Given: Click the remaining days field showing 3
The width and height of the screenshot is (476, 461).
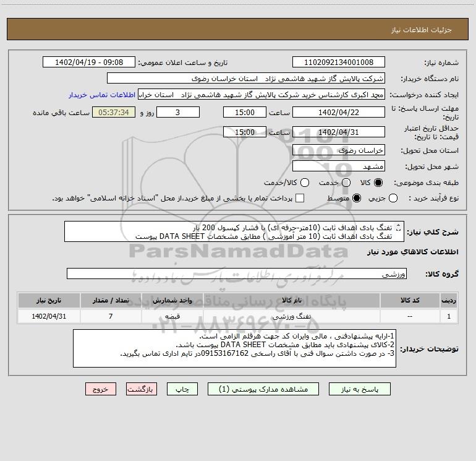Looking at the screenshot, I should 178,112.
